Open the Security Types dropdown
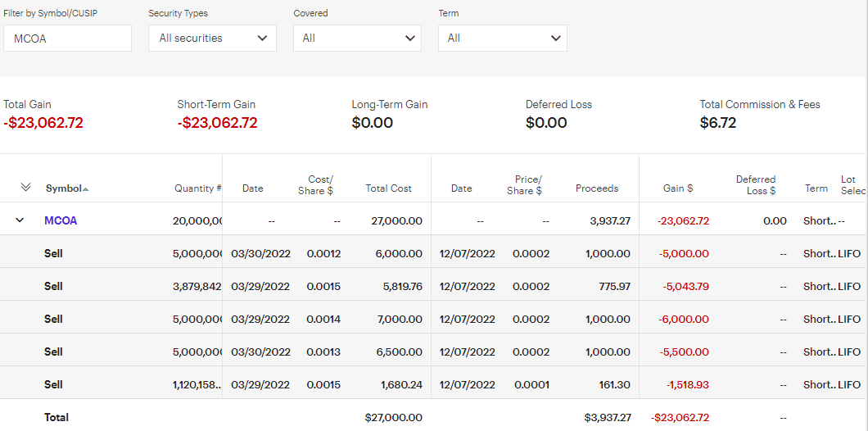The image size is (868, 431). 213,39
